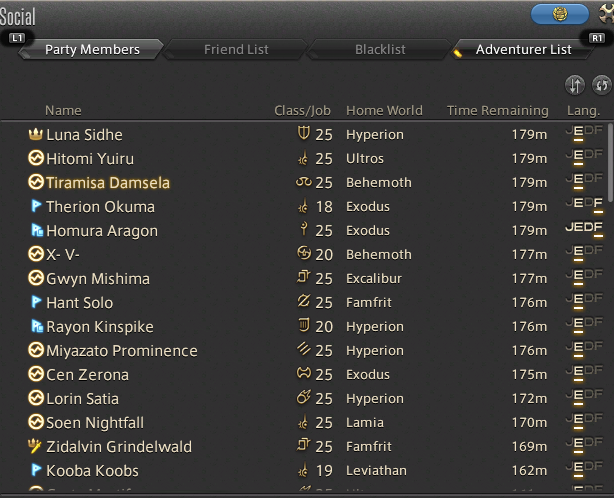Sort by the Class/Job column header
Image resolution: width=614 pixels, height=498 pixels.
(x=302, y=111)
